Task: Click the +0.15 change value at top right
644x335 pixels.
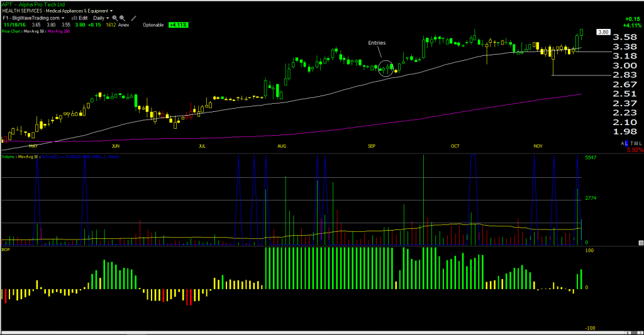Action: [633, 19]
